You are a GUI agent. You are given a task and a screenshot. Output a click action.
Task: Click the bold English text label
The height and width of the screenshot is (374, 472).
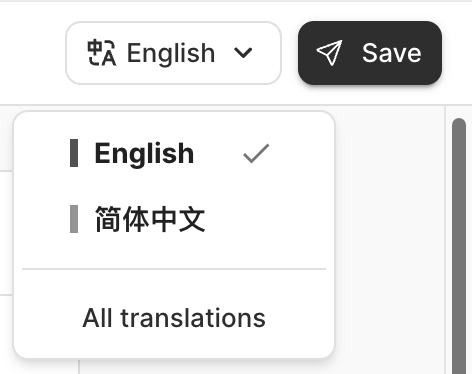click(144, 153)
